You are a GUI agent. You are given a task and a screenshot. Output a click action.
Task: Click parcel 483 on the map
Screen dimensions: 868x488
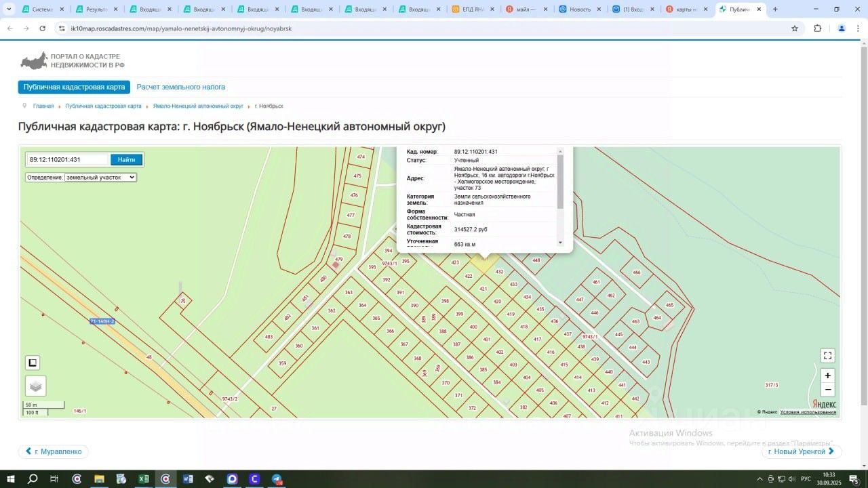(269, 337)
